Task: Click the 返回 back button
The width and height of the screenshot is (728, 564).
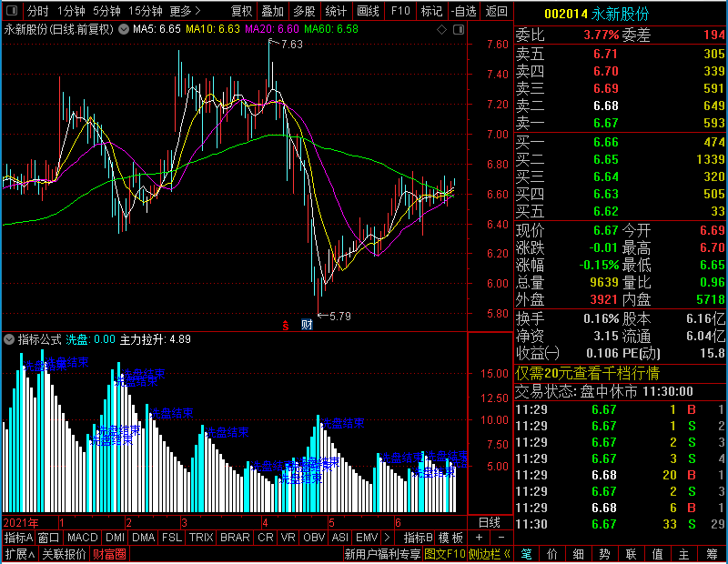Action: pyautogui.click(x=496, y=11)
